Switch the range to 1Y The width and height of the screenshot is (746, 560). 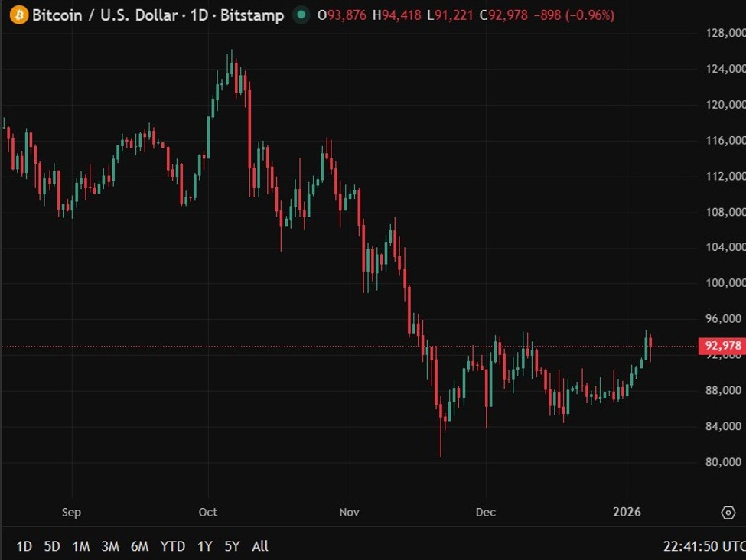204,546
